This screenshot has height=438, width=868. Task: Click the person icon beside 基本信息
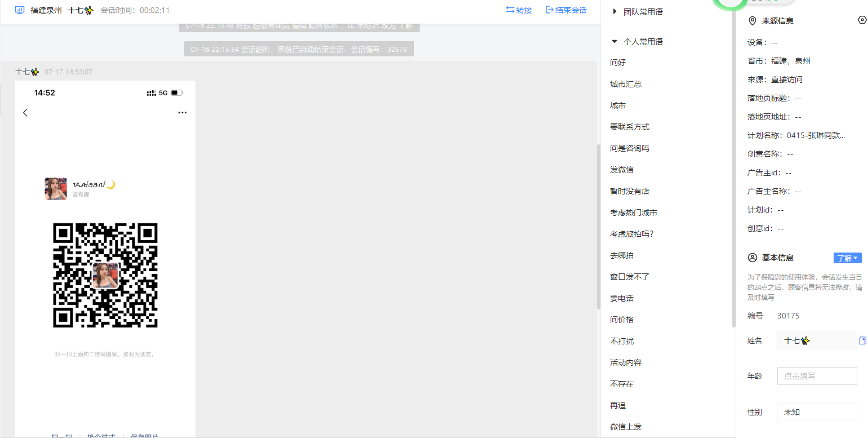(x=752, y=258)
